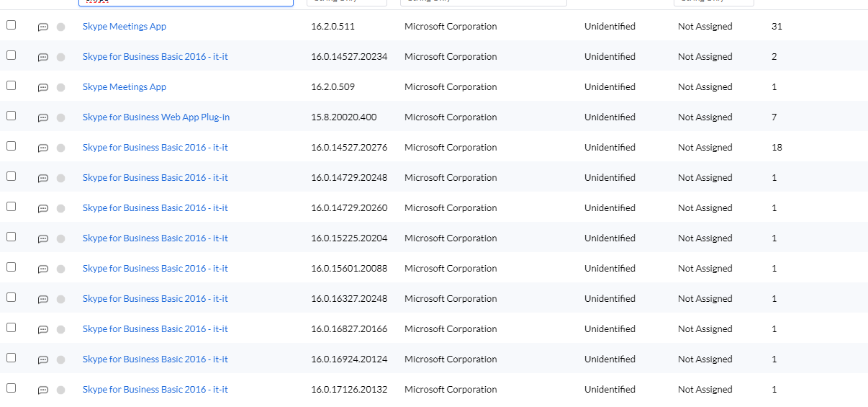Follow Skype for Business Basic link, version 16.0.14729.20260

coord(155,208)
